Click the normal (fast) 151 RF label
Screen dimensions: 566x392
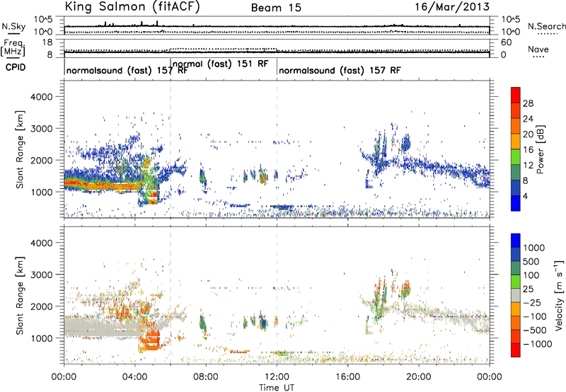click(x=221, y=64)
